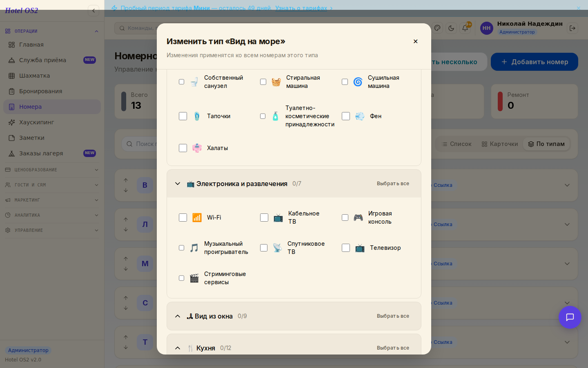588x368 pixels.
Task: Click the Кабельное ТВ television icon
Action: pyautogui.click(x=278, y=218)
